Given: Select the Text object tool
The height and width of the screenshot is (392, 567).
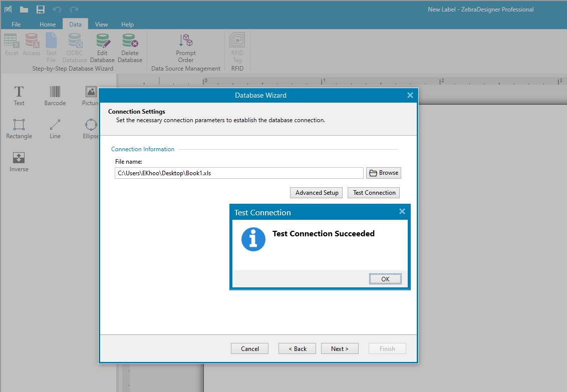Looking at the screenshot, I should tap(19, 96).
